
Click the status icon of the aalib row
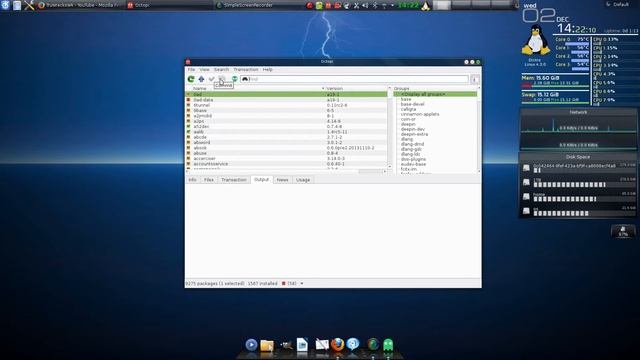coord(188,132)
